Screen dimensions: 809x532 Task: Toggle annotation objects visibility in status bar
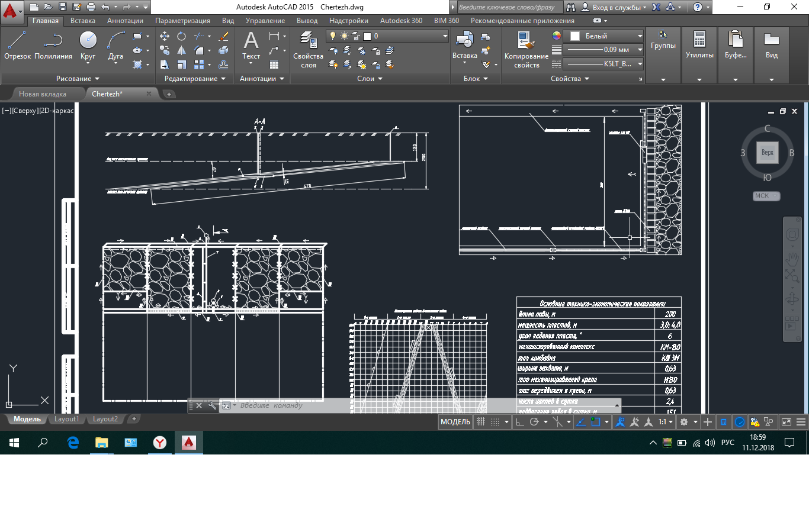pos(620,422)
